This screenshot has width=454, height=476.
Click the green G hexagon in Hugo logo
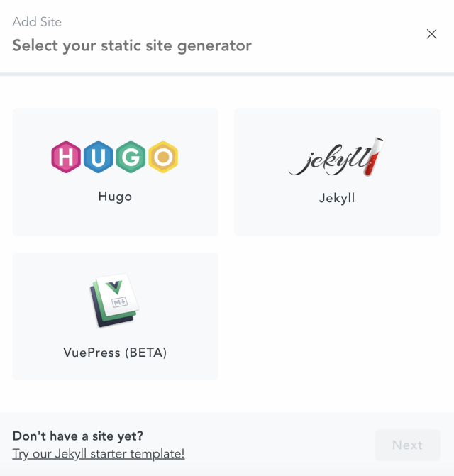coord(131,157)
